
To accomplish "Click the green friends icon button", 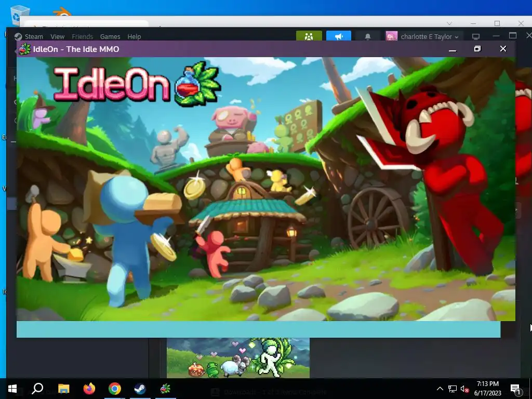I will click(309, 36).
